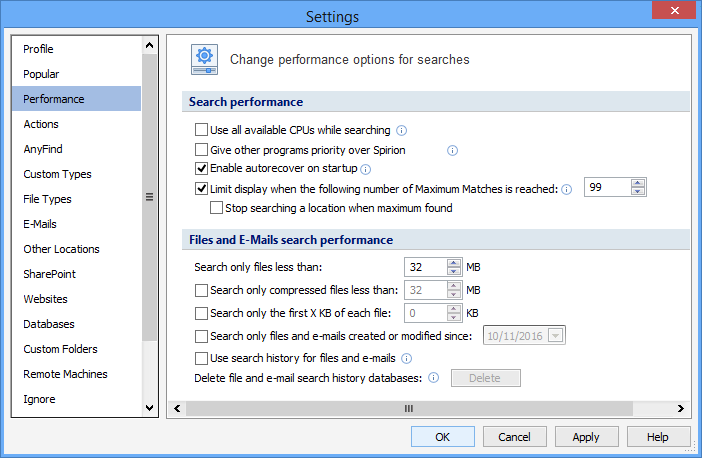This screenshot has width=702, height=458.
Task: Enable 'Search only compressed files less than'
Action: [x=202, y=290]
